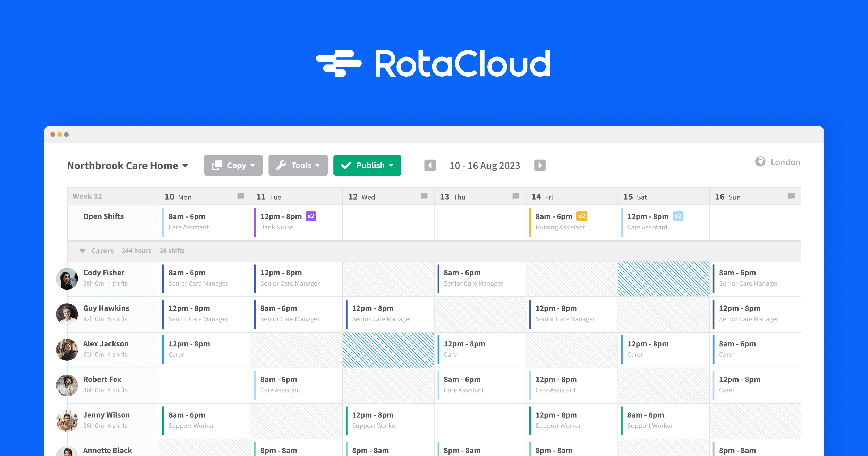868x456 pixels.
Task: Open Jenny Wilson's Saturday 8am - 6pm shift
Action: [x=664, y=421]
